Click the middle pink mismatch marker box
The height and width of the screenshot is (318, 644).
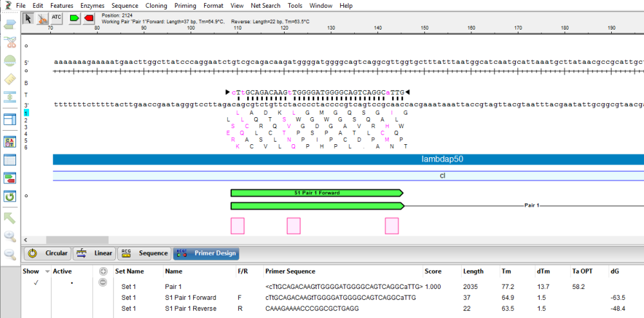[294, 226]
